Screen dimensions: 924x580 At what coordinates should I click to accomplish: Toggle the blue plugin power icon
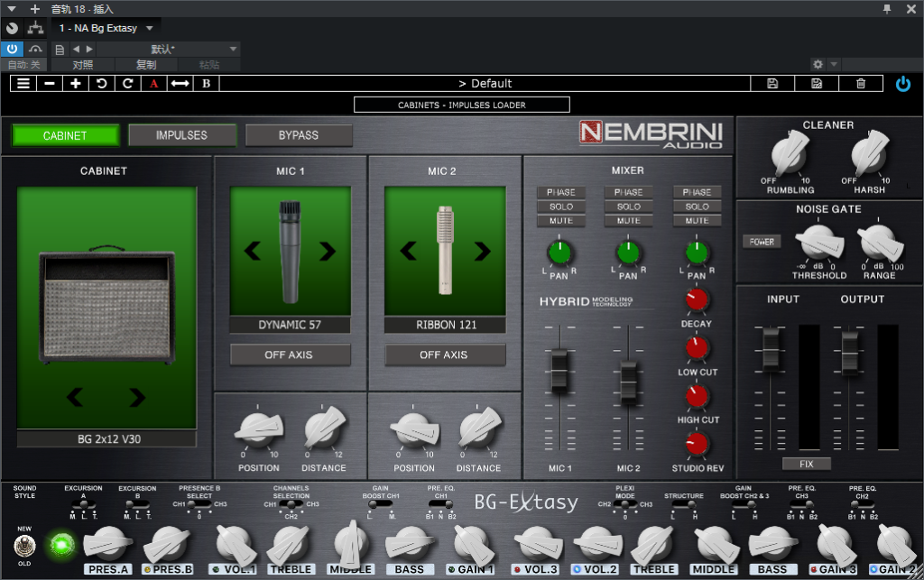point(902,84)
